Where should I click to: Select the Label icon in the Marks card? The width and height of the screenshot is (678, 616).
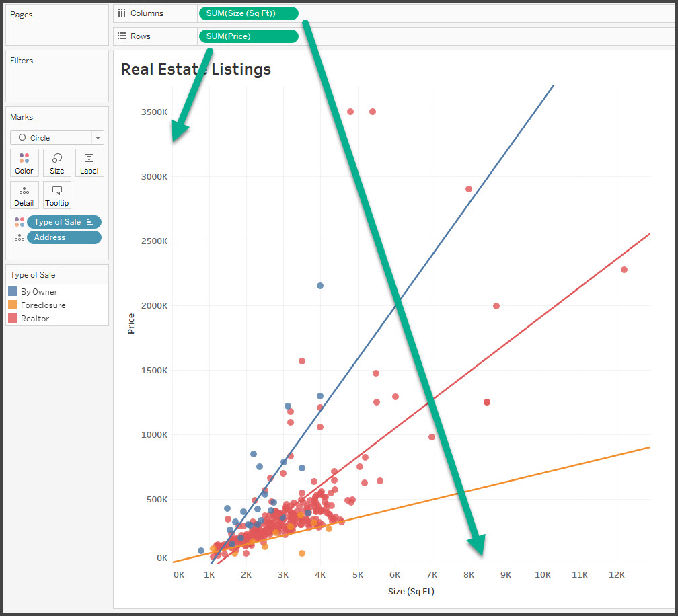pyautogui.click(x=89, y=162)
